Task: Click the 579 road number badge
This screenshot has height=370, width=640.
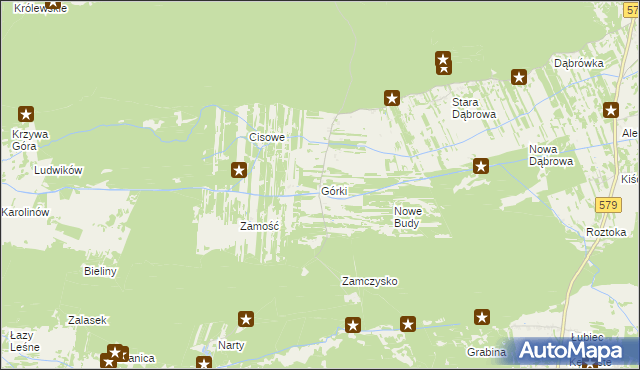Action: click(608, 205)
